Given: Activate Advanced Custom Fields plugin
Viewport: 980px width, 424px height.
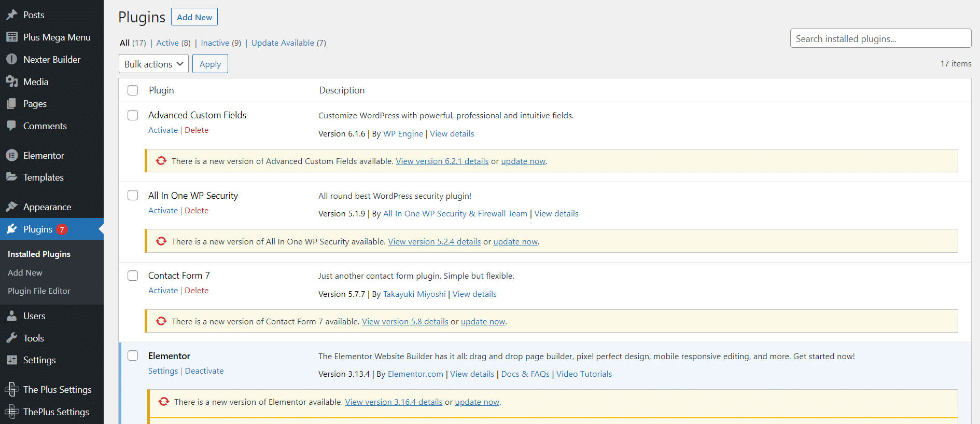Looking at the screenshot, I should pyautogui.click(x=163, y=130).
